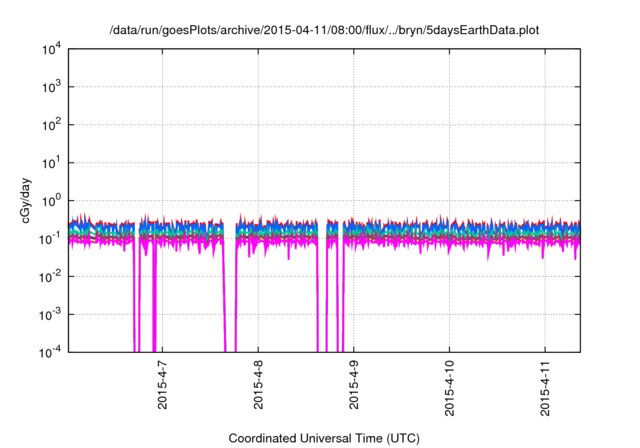The width and height of the screenshot is (640, 448).
Task: Click the Coordinated Universal Time (UTC) label
Action: [x=324, y=438]
